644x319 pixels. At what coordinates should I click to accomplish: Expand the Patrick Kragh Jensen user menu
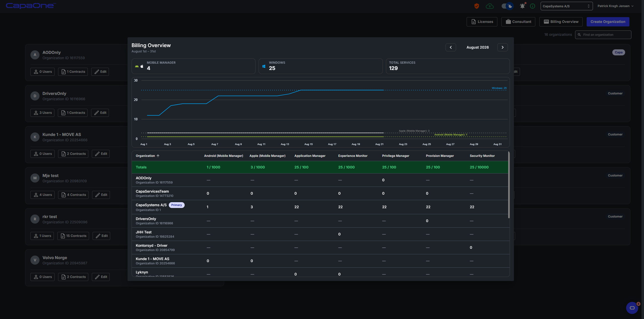(x=615, y=6)
